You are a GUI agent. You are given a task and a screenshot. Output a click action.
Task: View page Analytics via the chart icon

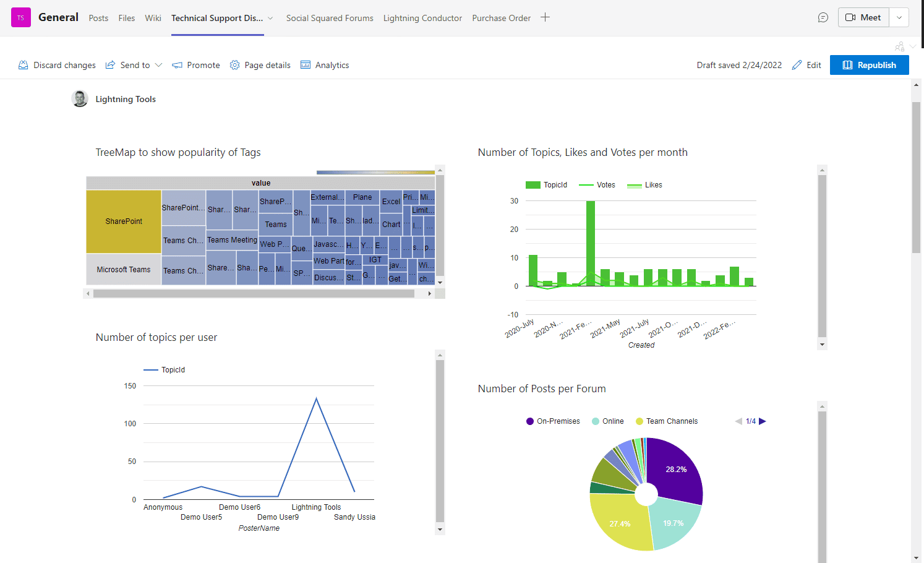point(305,64)
